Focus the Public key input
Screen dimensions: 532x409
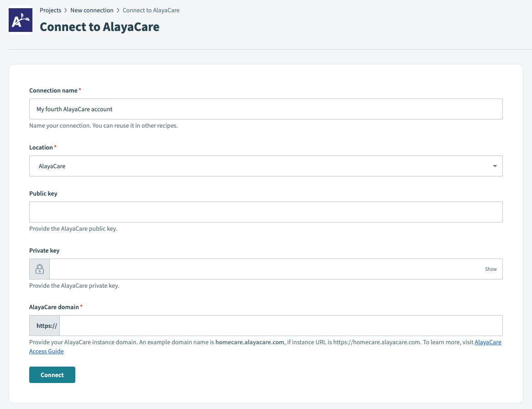pos(266,212)
